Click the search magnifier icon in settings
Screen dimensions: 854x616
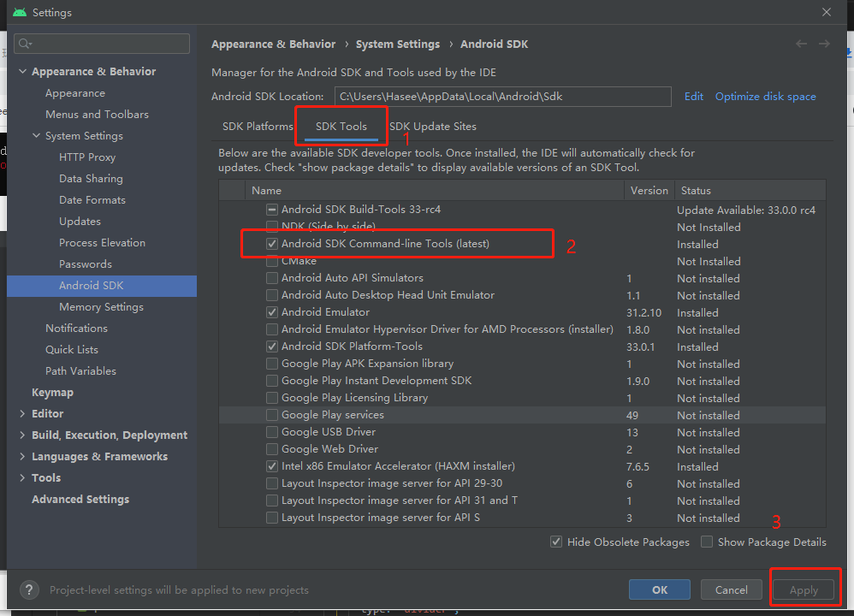[x=25, y=44]
